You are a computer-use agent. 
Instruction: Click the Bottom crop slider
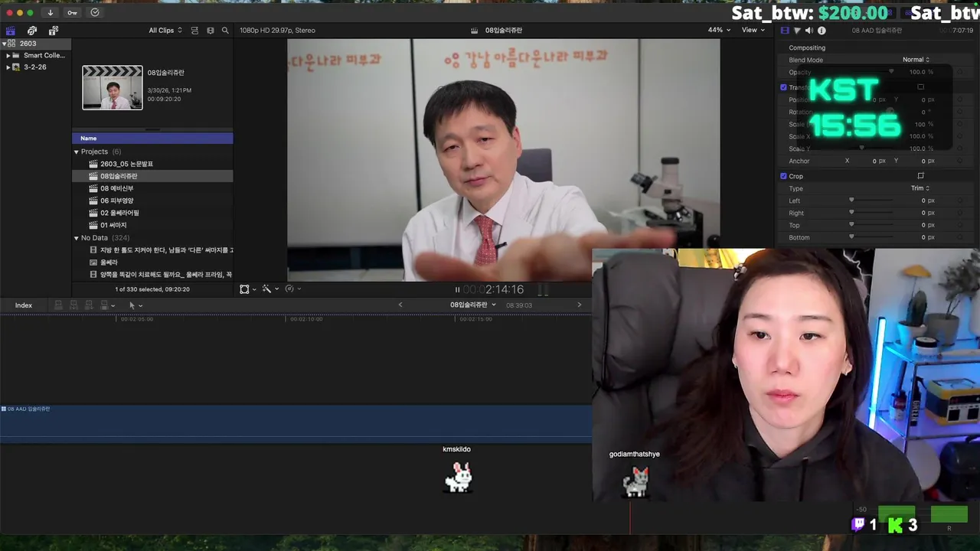(871, 237)
